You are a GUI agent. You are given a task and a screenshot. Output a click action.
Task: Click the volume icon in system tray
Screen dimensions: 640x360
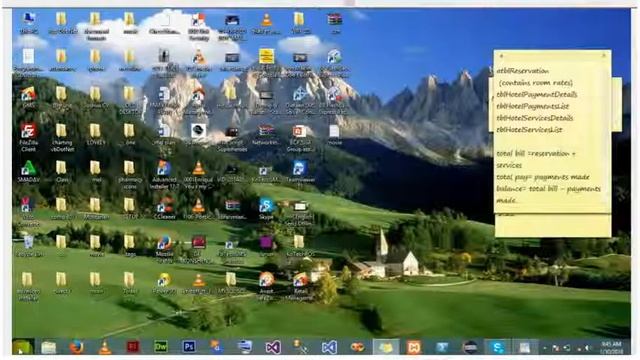click(588, 348)
